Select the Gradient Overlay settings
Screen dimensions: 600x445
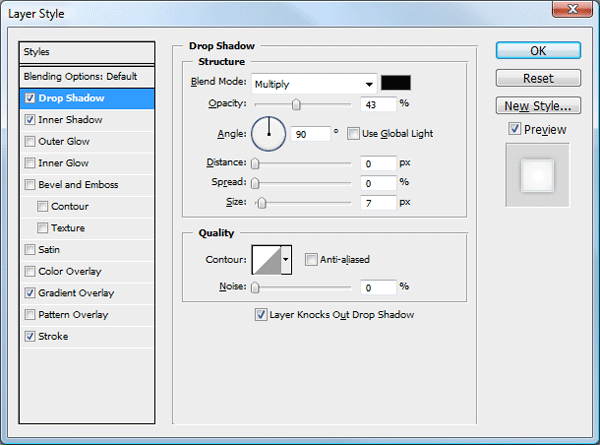76,293
